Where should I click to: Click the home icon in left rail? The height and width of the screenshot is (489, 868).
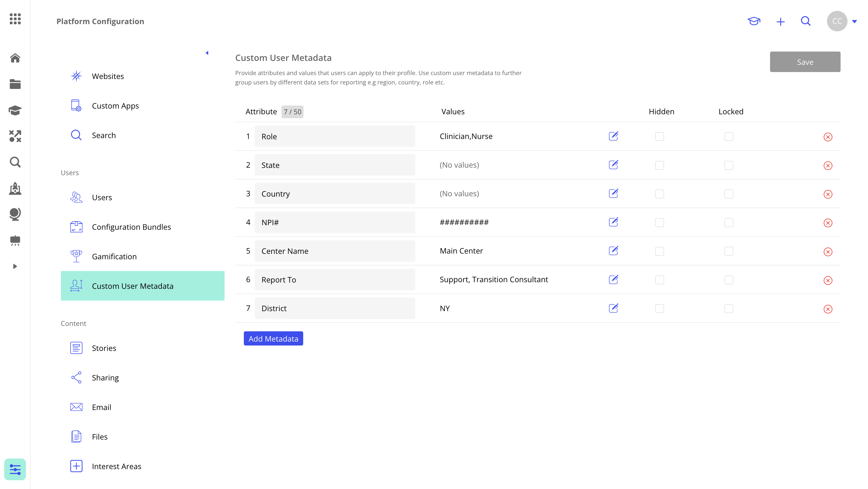click(x=15, y=58)
